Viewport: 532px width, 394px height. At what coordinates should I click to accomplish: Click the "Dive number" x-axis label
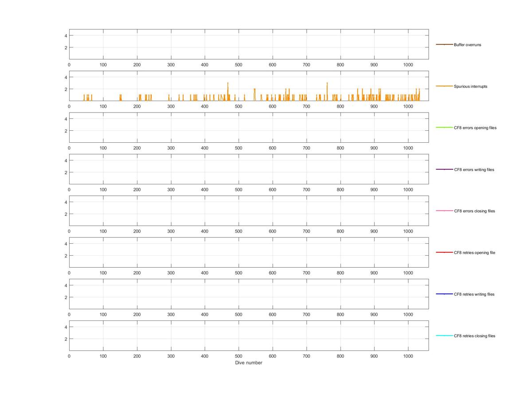[x=249, y=363]
